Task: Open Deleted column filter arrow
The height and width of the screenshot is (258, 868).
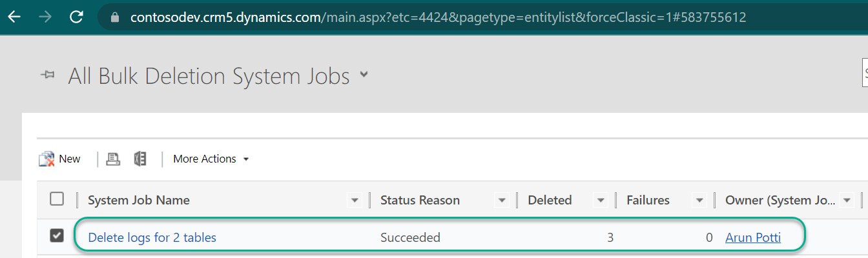Action: tap(601, 201)
